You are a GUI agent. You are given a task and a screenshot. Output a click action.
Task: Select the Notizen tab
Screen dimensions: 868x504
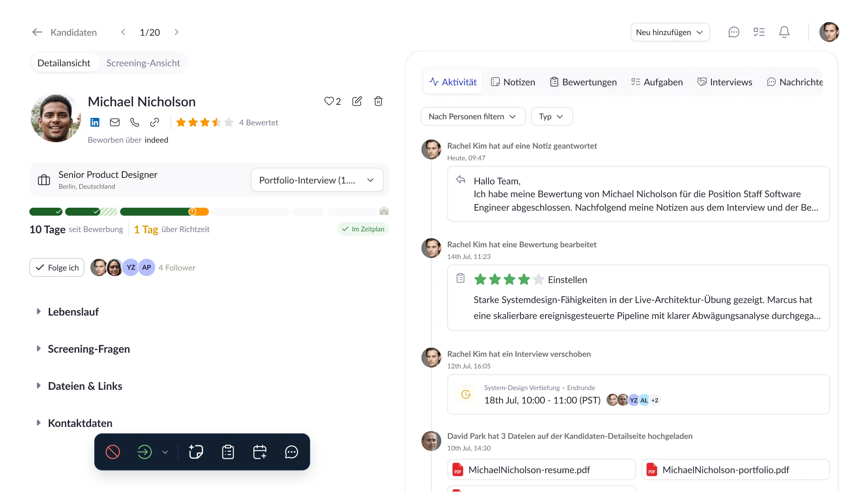pos(513,82)
